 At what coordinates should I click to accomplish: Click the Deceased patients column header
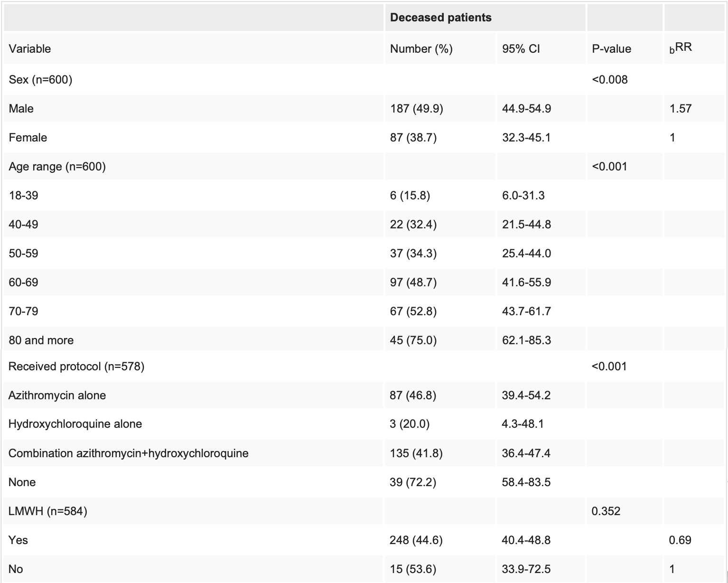[440, 18]
